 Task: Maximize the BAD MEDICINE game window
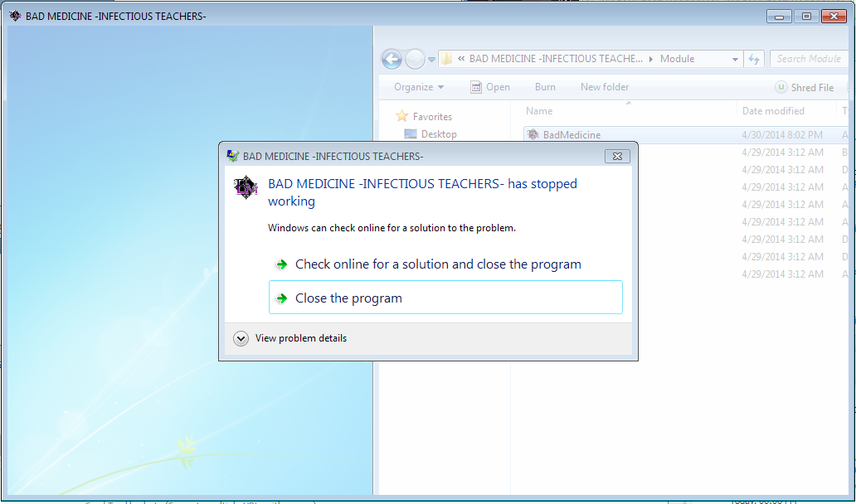pyautogui.click(x=806, y=17)
